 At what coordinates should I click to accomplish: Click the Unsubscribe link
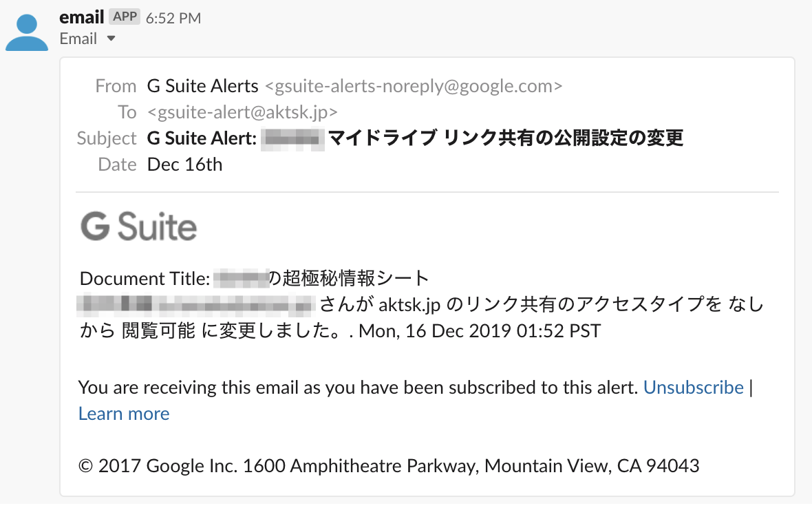coord(694,388)
